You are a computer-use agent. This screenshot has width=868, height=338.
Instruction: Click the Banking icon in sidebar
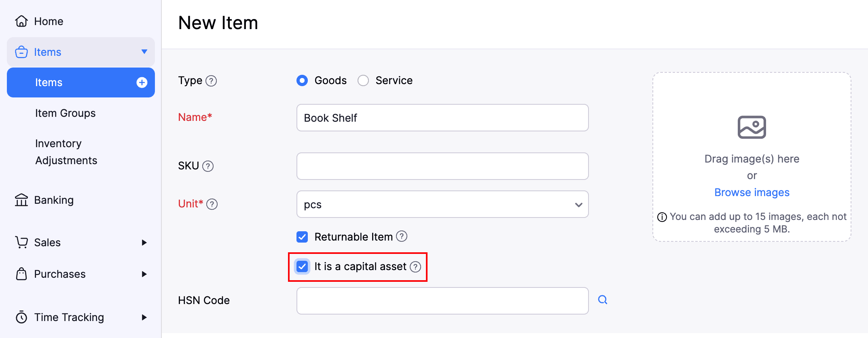pos(21,200)
